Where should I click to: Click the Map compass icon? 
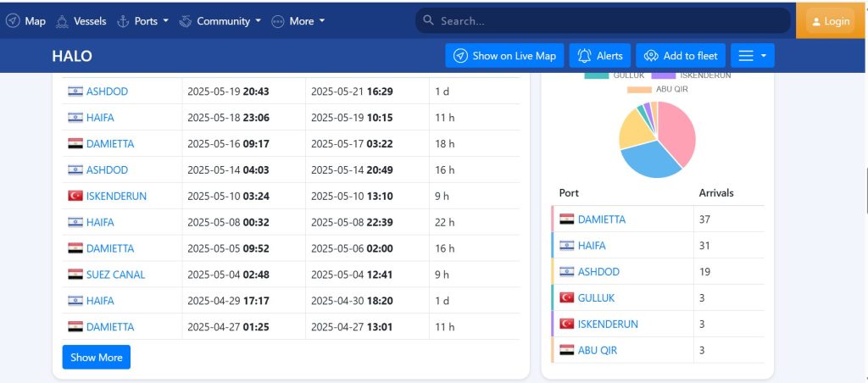[x=13, y=21]
